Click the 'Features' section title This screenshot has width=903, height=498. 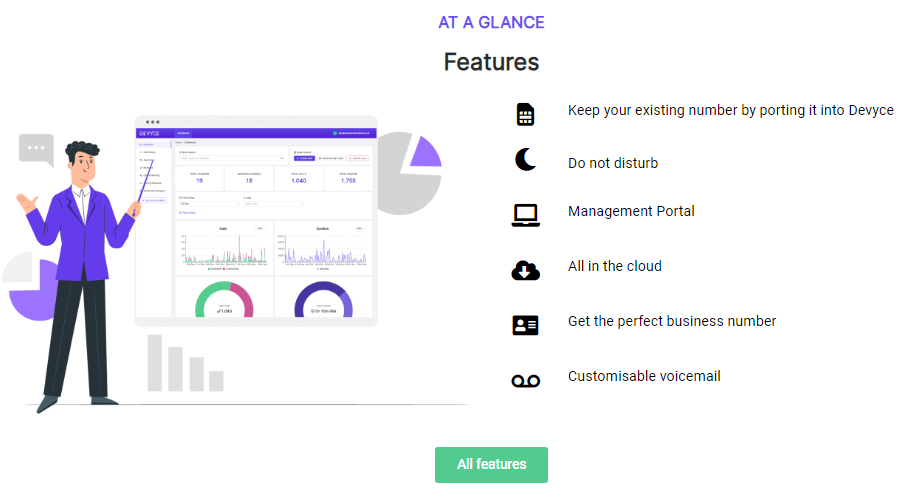pos(491,62)
